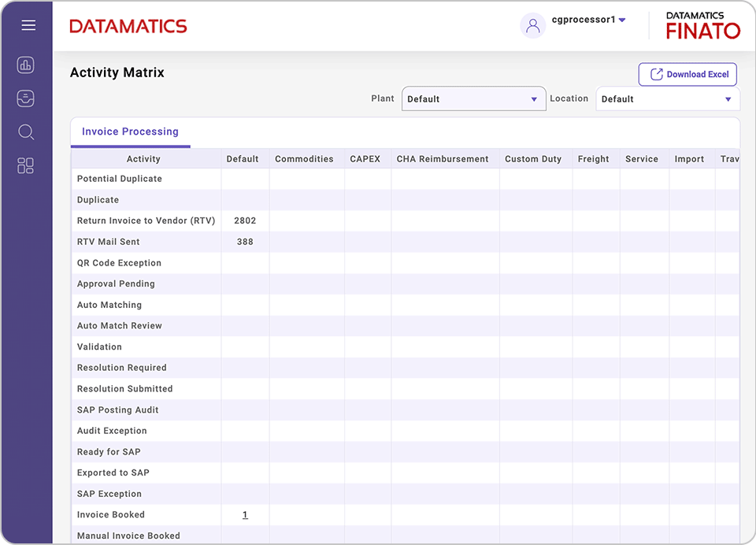This screenshot has width=756, height=545.
Task: Click the Custom Duty column header
Action: tap(533, 158)
